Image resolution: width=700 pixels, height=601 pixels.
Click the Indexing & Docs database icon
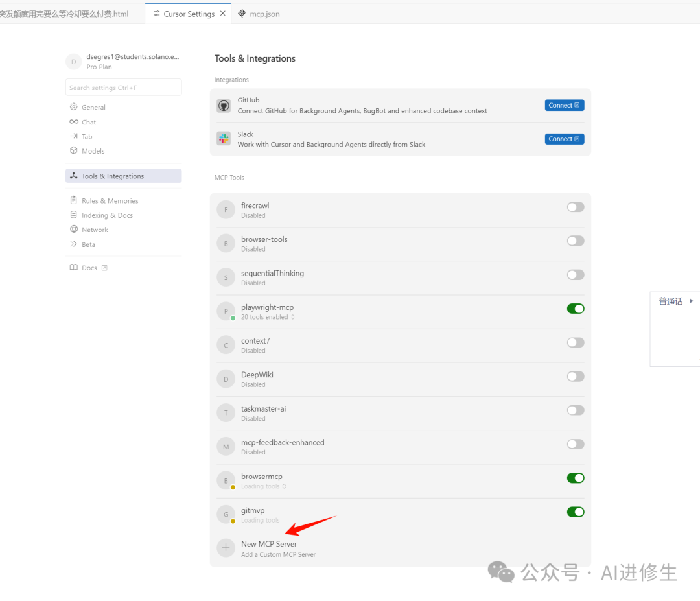(74, 215)
